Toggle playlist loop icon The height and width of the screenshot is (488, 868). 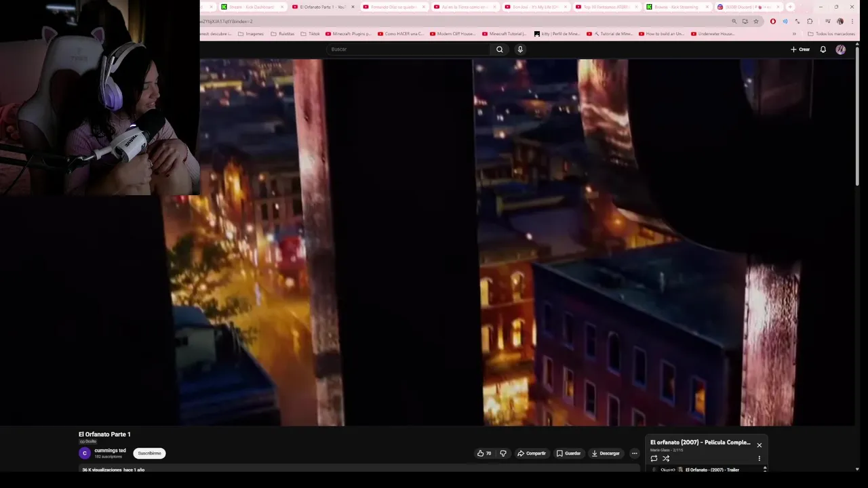654,459
